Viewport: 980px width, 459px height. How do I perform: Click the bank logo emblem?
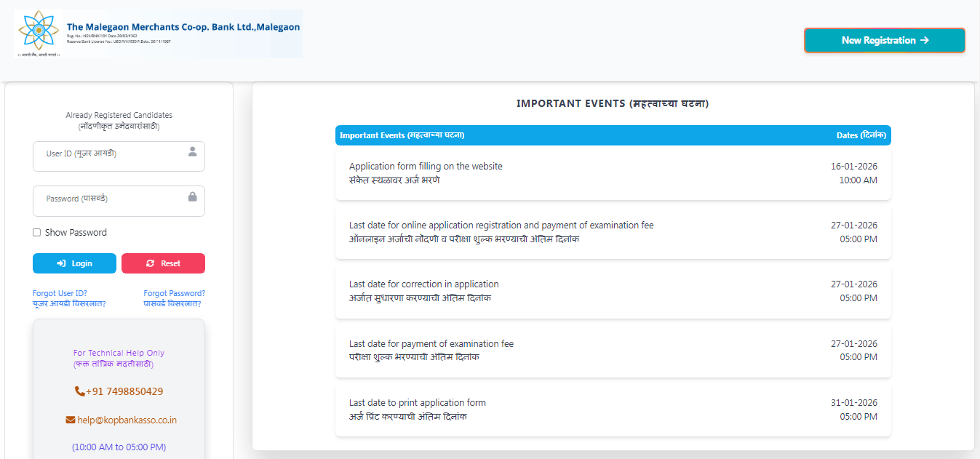[39, 32]
